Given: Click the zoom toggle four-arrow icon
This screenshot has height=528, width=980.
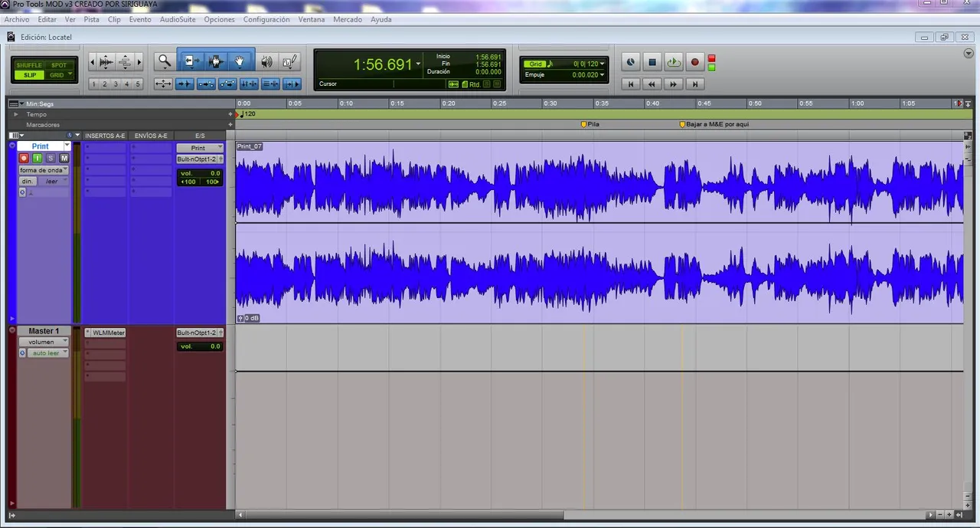Looking at the screenshot, I should [x=163, y=84].
